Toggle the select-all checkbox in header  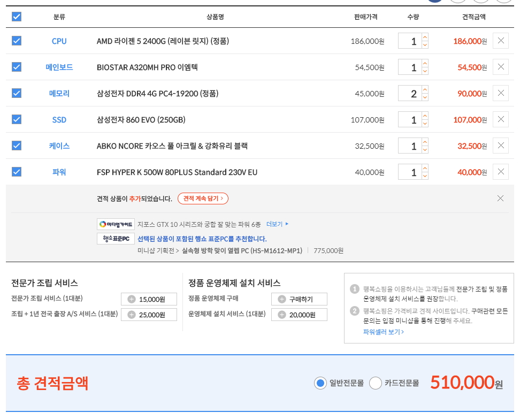[17, 17]
